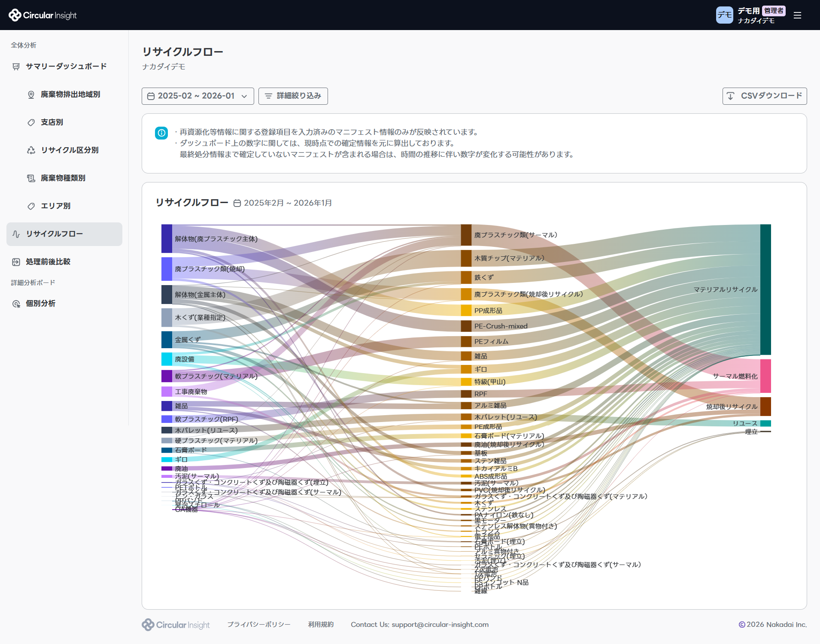Open 廃棄物種類別 in the sidebar

click(x=63, y=178)
